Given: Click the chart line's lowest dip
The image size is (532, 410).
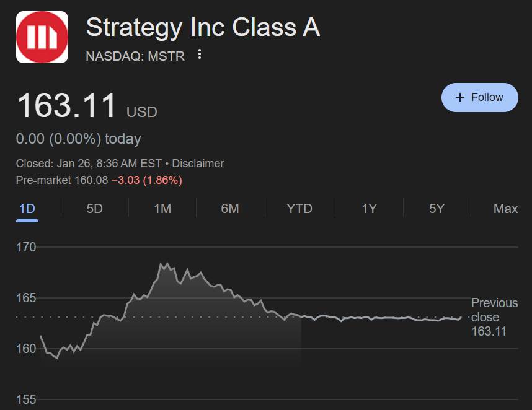Looking at the screenshot, I should click(x=57, y=358).
